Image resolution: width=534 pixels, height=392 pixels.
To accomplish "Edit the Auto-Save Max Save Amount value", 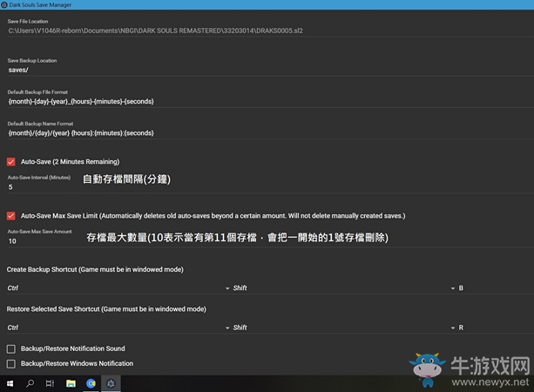I will 270,241.
